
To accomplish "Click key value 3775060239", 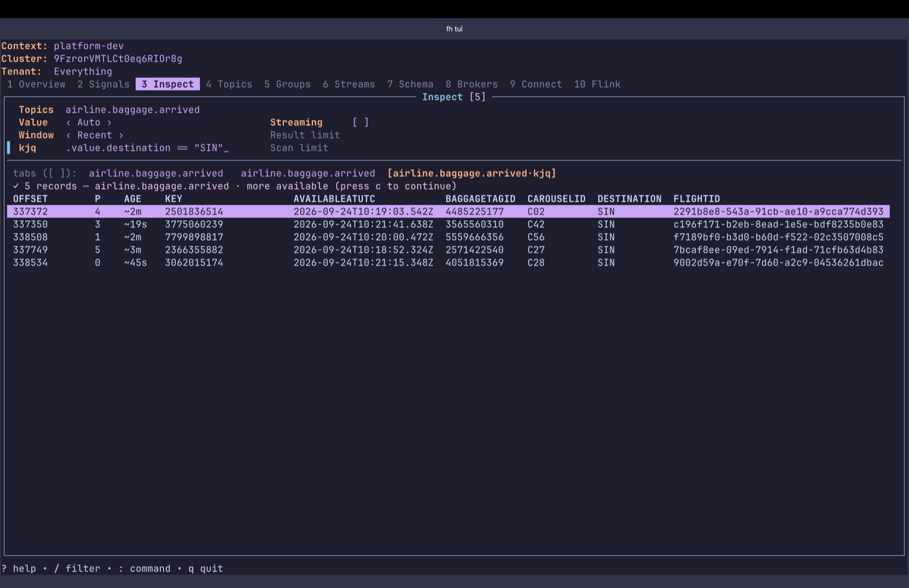I will [194, 224].
